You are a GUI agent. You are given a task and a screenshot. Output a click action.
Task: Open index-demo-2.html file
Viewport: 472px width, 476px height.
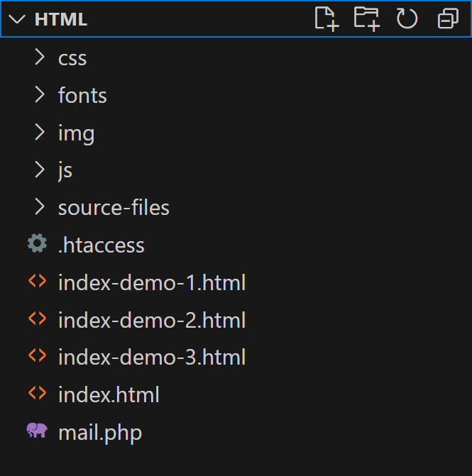click(x=152, y=320)
